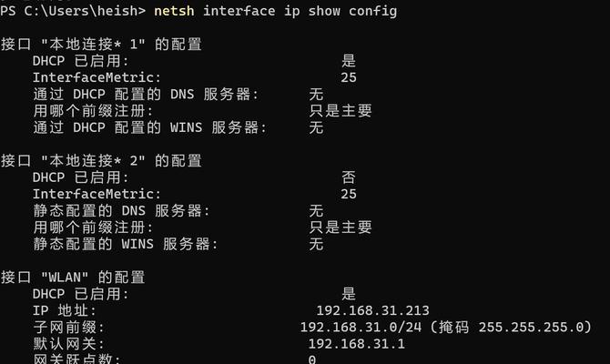Image resolution: width=610 pixels, height=364 pixels.
Task: Click the WLAN IP address 192.168.31.213
Action: point(372,310)
